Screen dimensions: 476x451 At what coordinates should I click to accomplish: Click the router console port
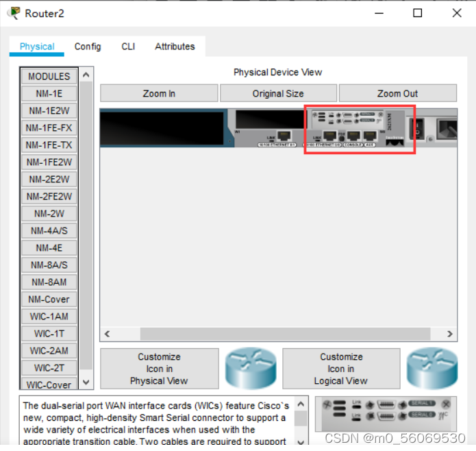[x=353, y=136]
